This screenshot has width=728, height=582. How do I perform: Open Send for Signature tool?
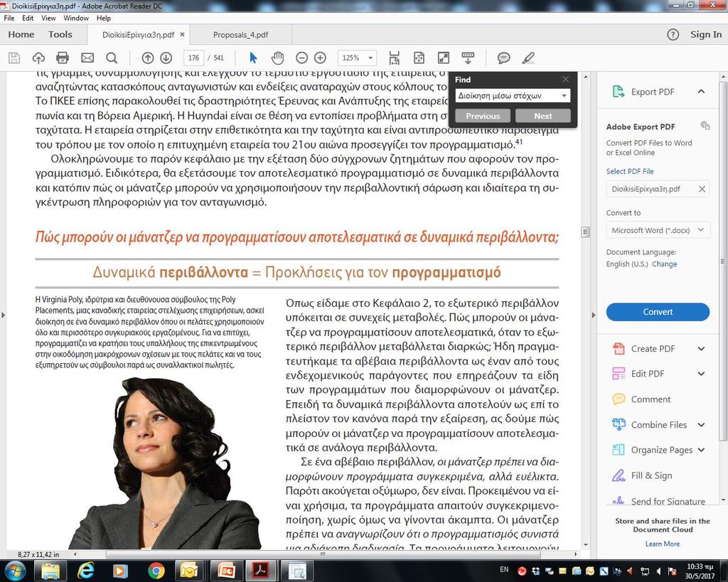pos(659,501)
